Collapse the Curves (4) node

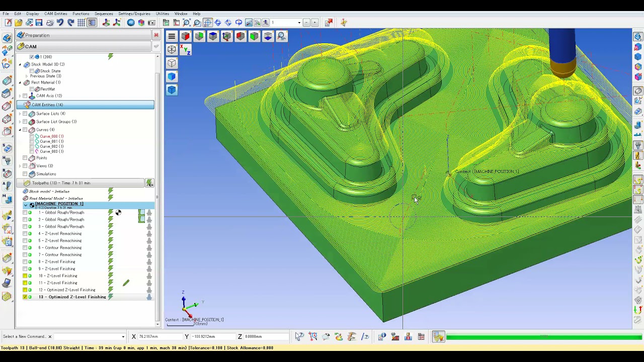coord(20,130)
